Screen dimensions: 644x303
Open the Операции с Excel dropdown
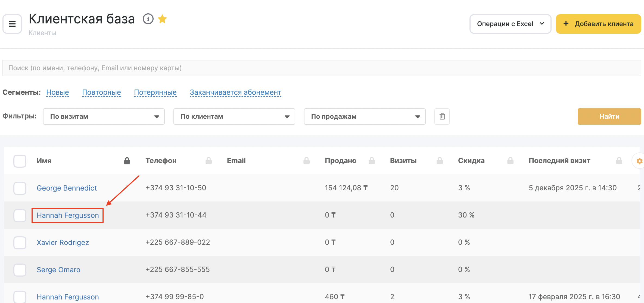coord(510,24)
